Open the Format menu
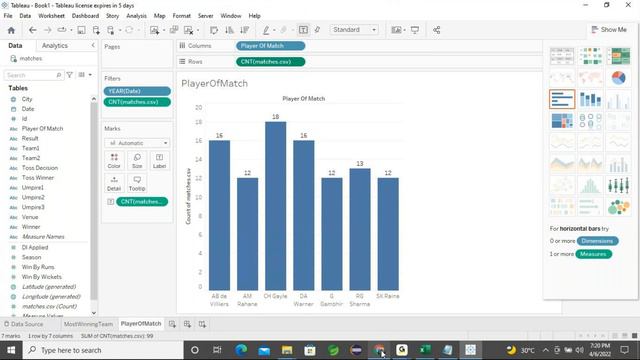The width and height of the screenshot is (640, 360). click(x=181, y=16)
